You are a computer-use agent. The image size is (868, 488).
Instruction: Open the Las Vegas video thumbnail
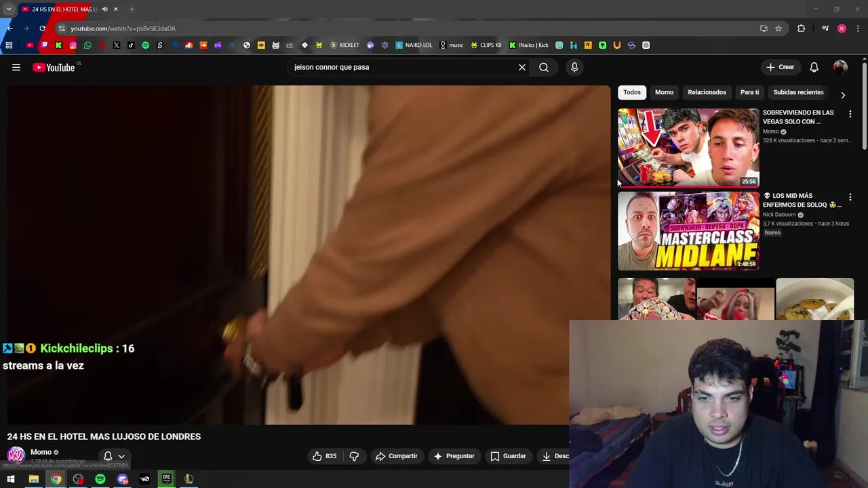click(688, 148)
